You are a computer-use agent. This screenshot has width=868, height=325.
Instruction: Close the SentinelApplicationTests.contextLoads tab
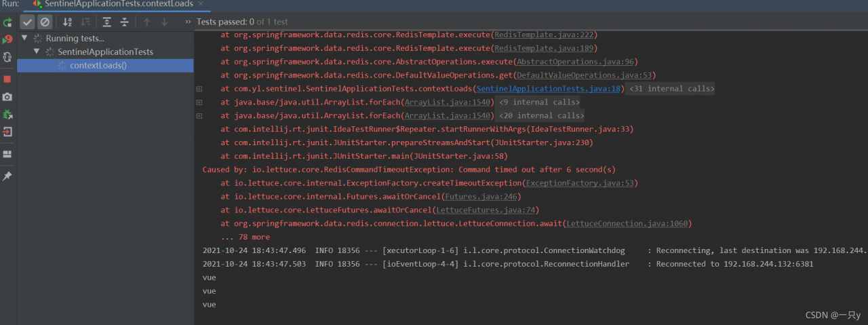(201, 4)
